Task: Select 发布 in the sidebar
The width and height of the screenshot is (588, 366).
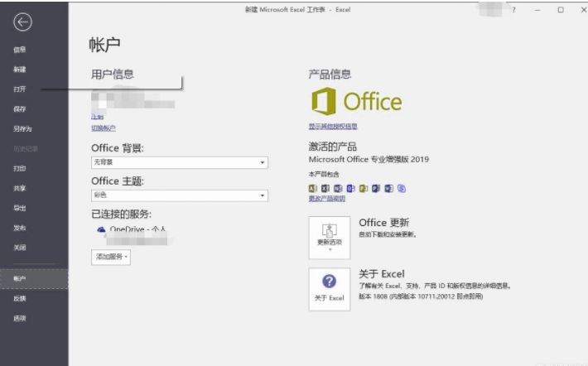Action: [x=20, y=228]
